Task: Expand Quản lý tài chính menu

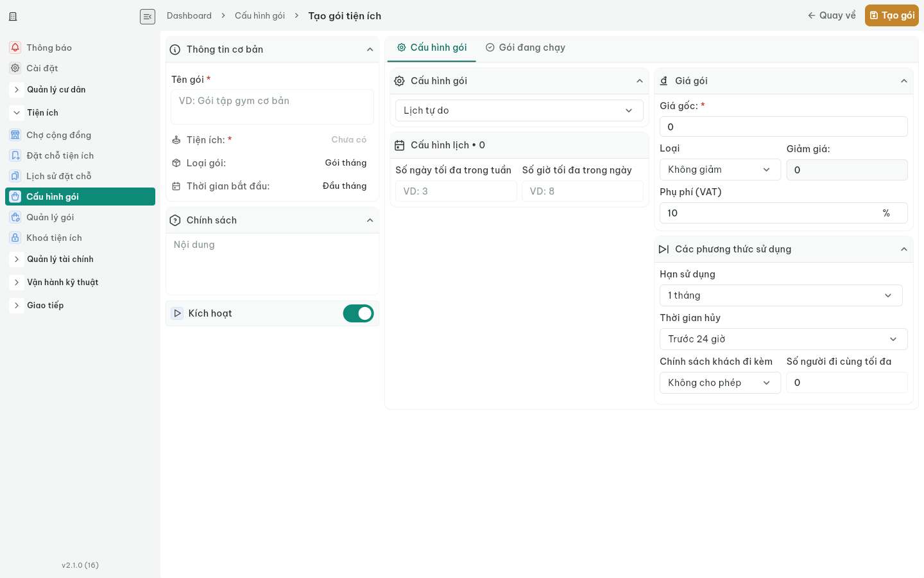Action: pos(17,259)
